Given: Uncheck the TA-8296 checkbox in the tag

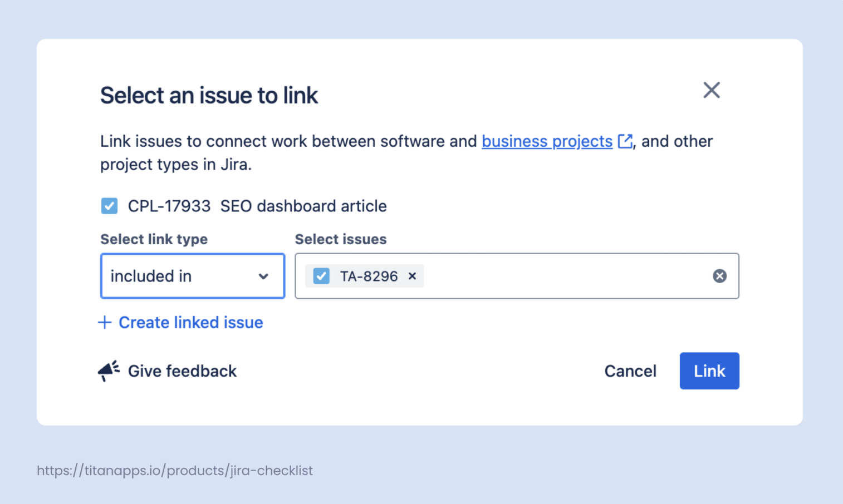Looking at the screenshot, I should 321,276.
